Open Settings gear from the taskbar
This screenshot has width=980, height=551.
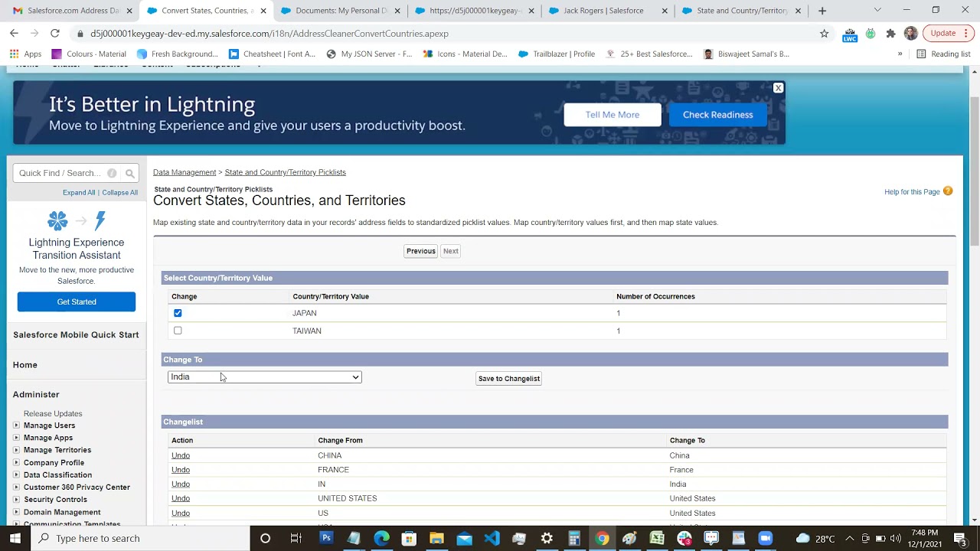547,538
